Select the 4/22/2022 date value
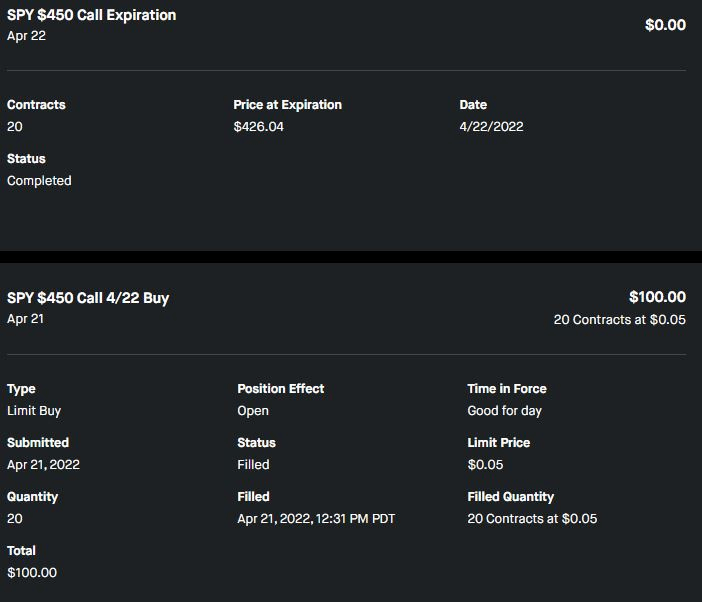Viewport: 702px width, 602px height. tap(491, 127)
